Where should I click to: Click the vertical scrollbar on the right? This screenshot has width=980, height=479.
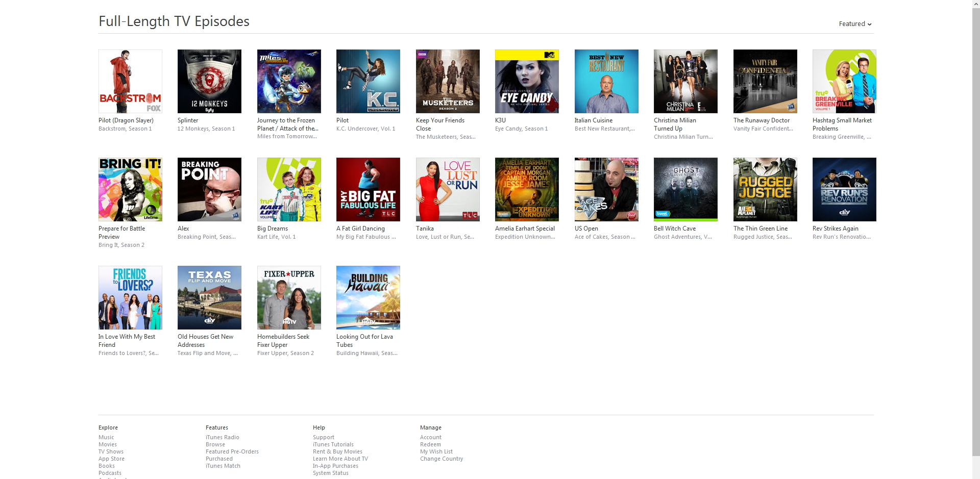(975, 230)
